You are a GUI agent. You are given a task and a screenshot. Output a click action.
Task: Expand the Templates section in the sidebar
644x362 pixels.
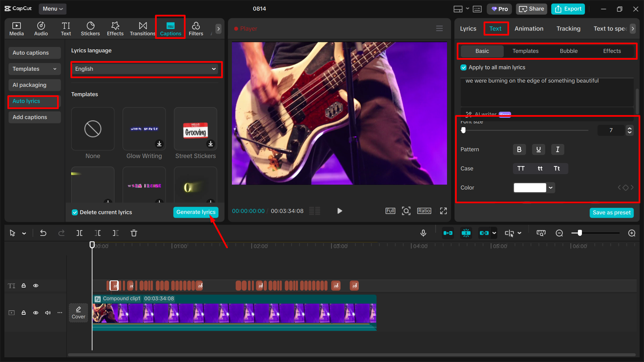coord(34,69)
